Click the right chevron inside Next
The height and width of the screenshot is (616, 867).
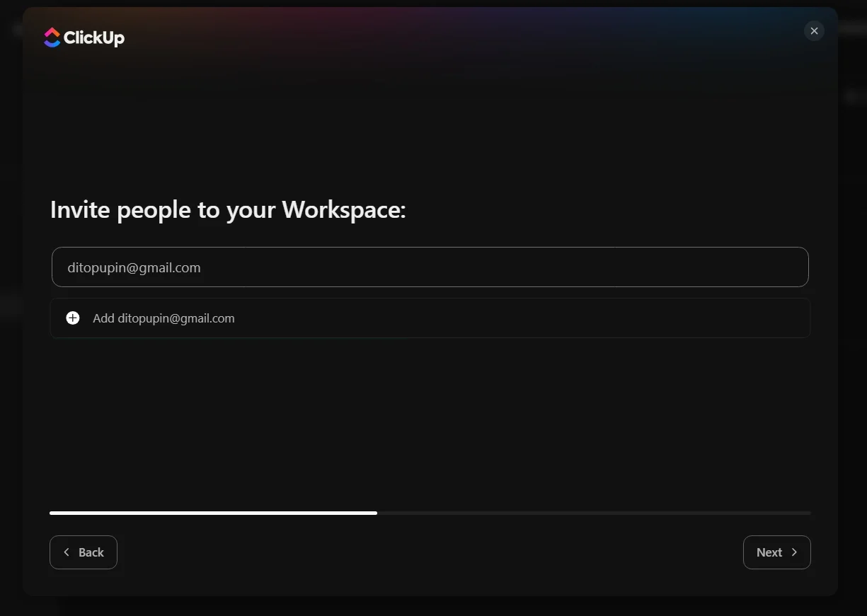point(794,552)
